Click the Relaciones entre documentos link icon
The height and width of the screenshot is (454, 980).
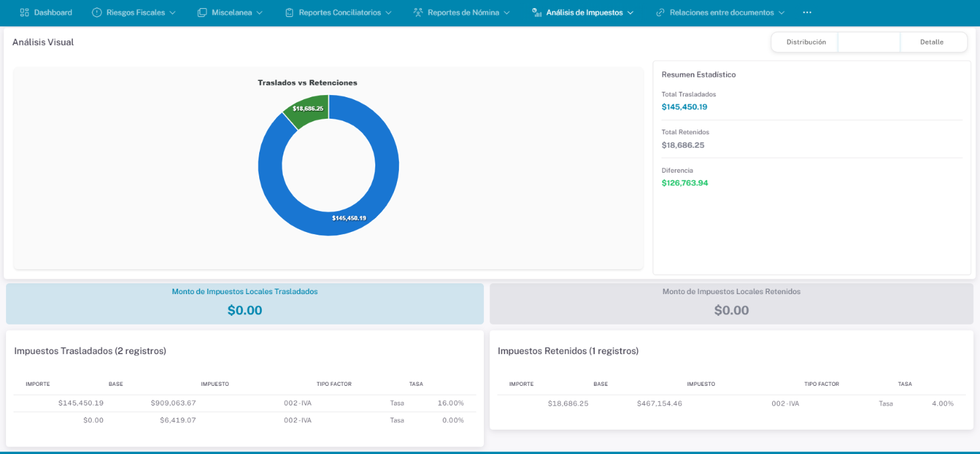[660, 13]
